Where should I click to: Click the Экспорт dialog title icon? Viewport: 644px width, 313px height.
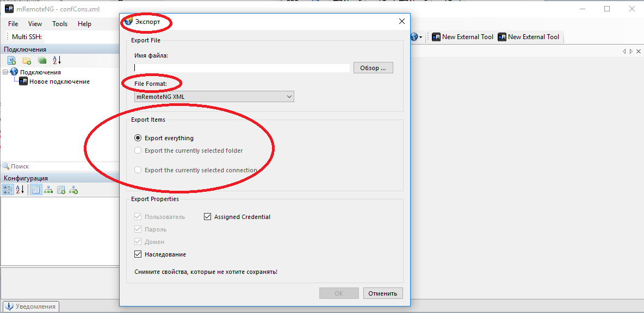click(x=128, y=21)
